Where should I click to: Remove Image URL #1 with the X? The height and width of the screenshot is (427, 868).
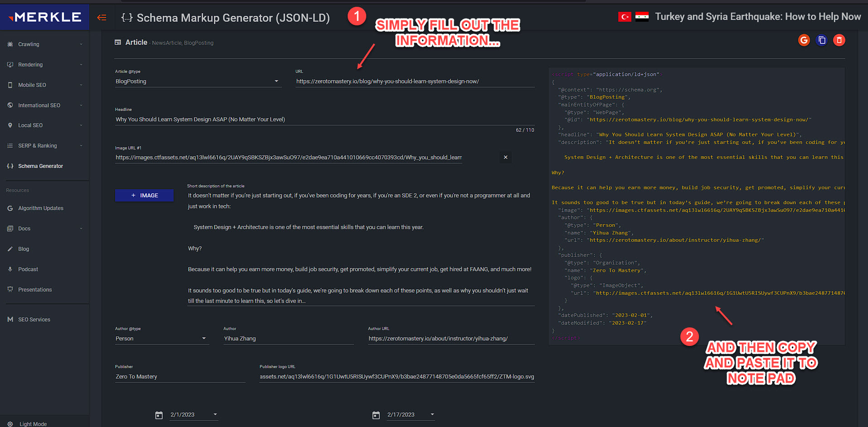505,157
